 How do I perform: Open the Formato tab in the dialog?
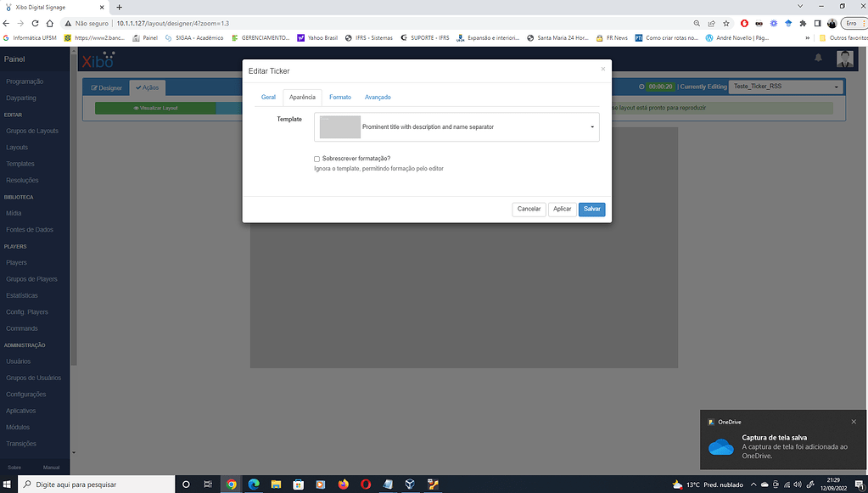340,97
